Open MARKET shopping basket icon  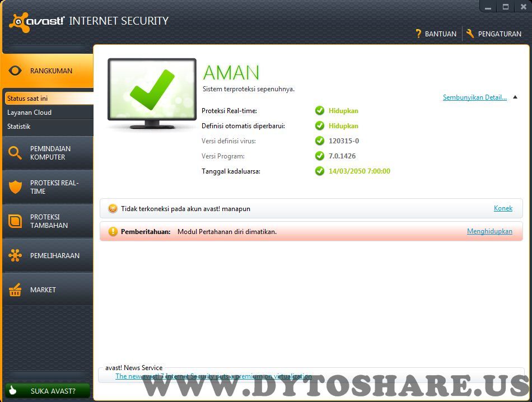(x=15, y=289)
